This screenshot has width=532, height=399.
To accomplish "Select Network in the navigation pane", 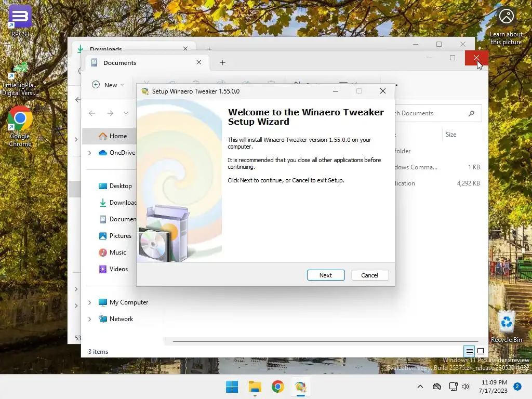I will (x=116, y=319).
